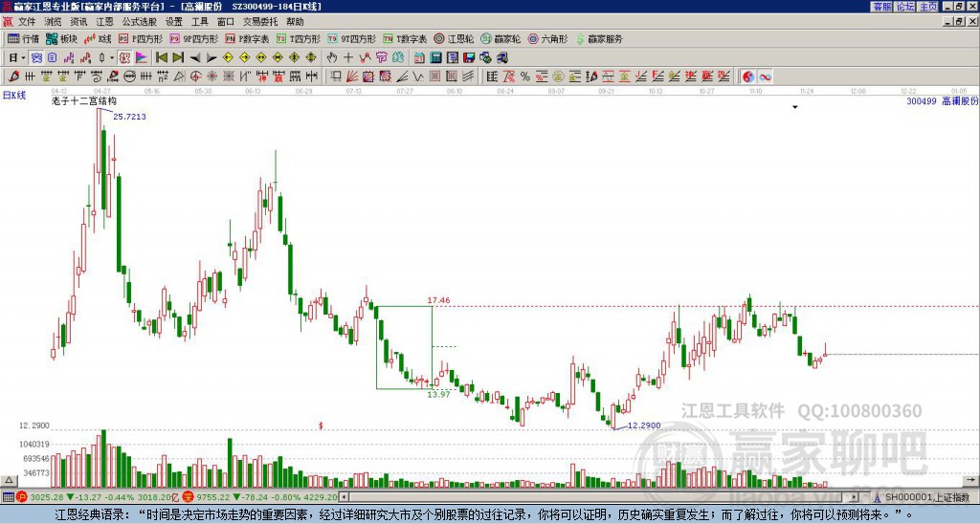This screenshot has width=980, height=524.
Task: Open 赢家服务 with dollar icon
Action: [x=599, y=38]
